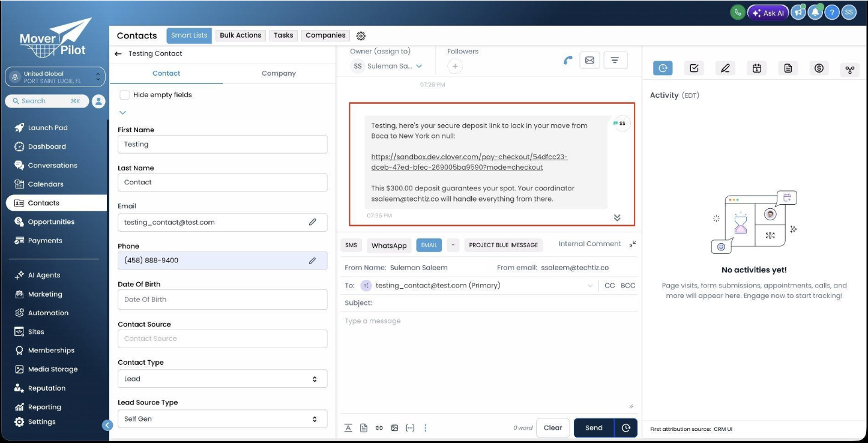Click the Date Of Birth field
The image size is (868, 443).
point(223,300)
